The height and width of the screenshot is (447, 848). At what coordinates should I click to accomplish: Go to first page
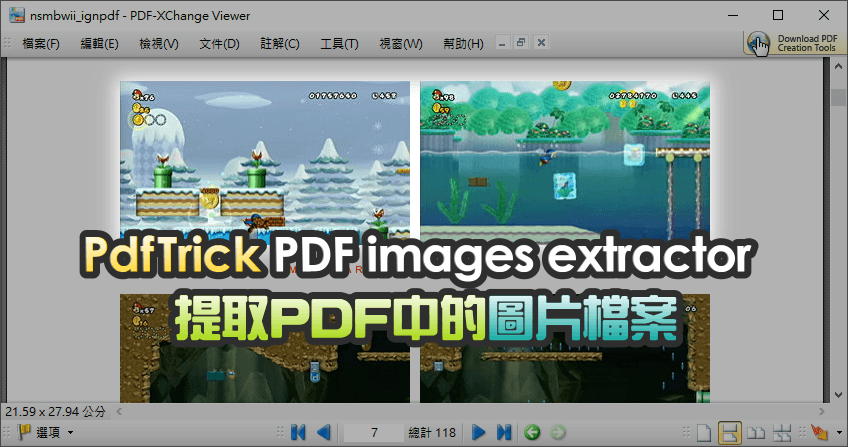298,432
